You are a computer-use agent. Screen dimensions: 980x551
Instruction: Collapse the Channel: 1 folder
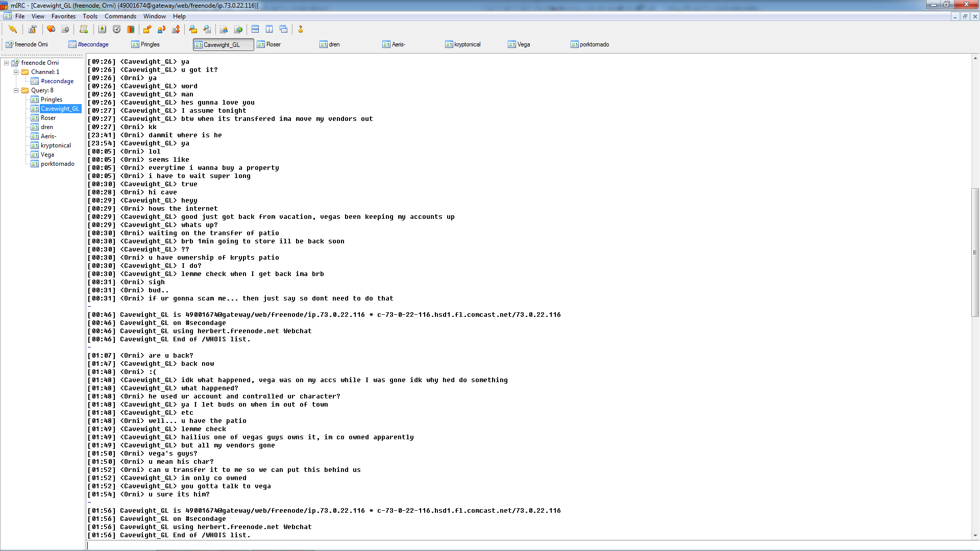tap(16, 72)
